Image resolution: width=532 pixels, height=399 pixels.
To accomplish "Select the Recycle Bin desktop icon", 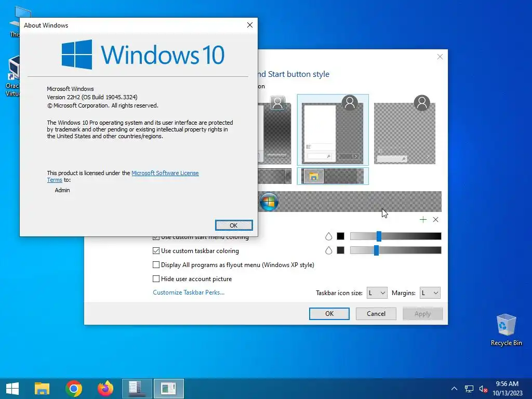I will pyautogui.click(x=506, y=330).
